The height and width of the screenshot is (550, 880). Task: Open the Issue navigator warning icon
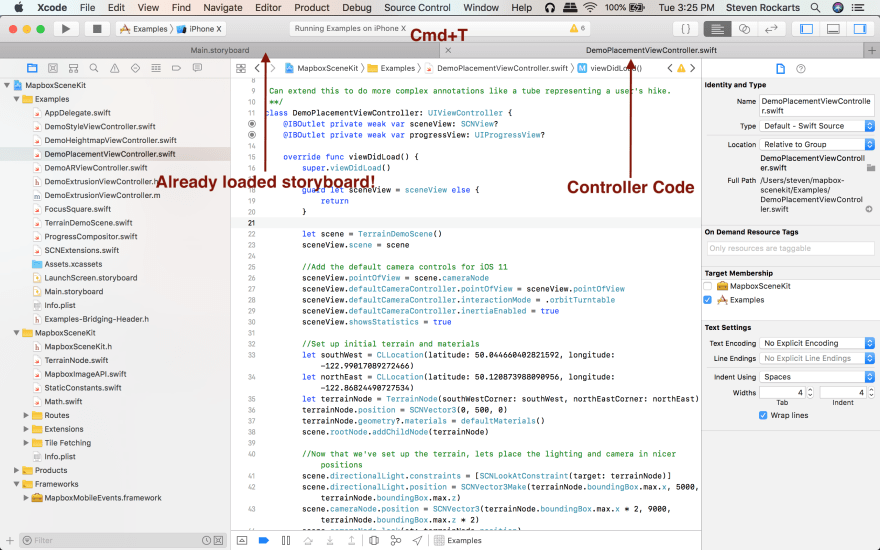114,68
